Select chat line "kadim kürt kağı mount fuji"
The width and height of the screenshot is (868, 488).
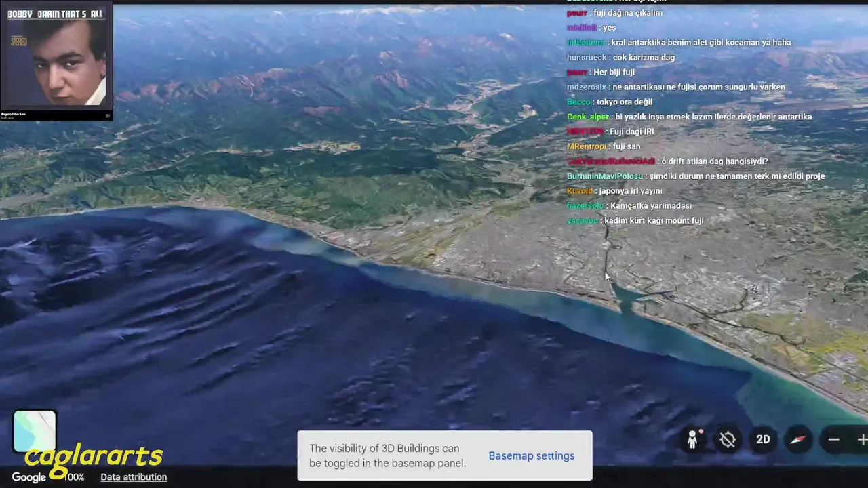654,221
